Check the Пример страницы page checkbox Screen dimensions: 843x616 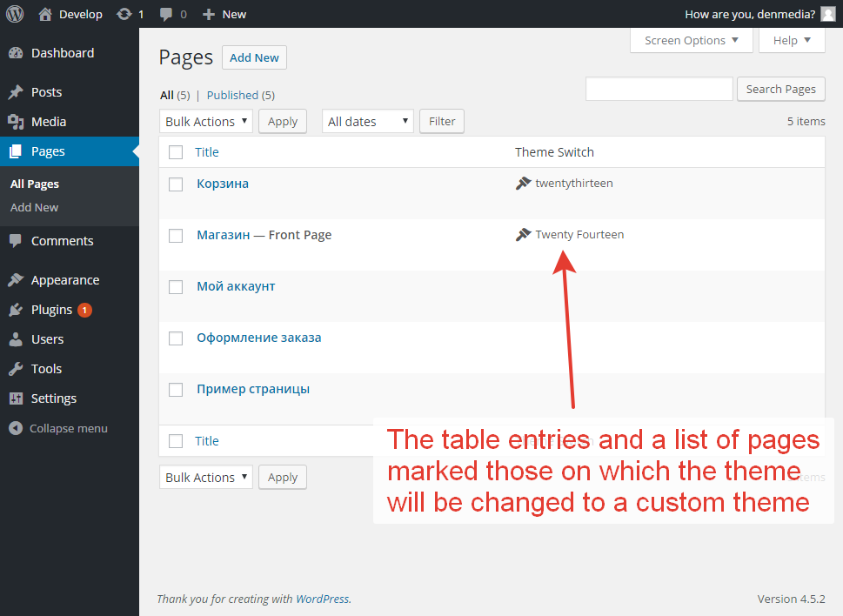coord(176,390)
